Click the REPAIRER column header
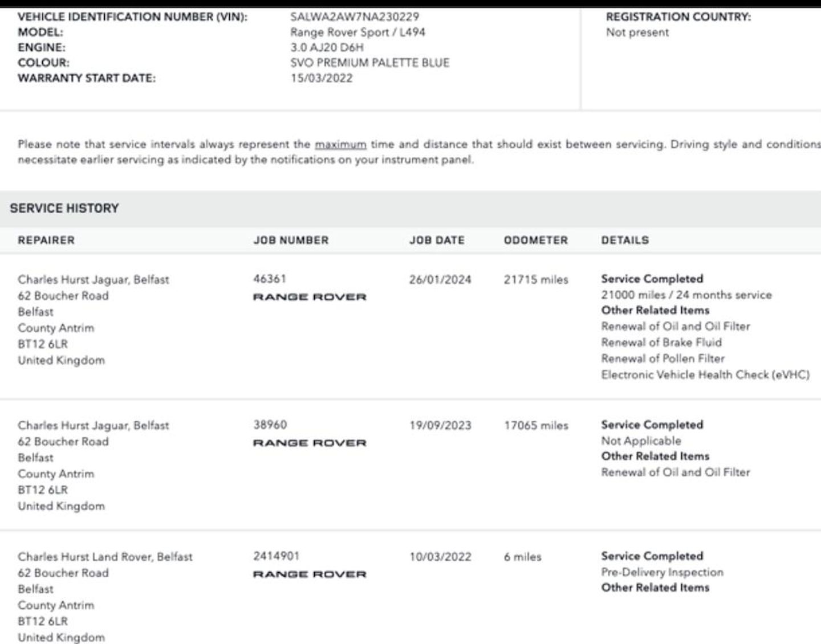 46,241
